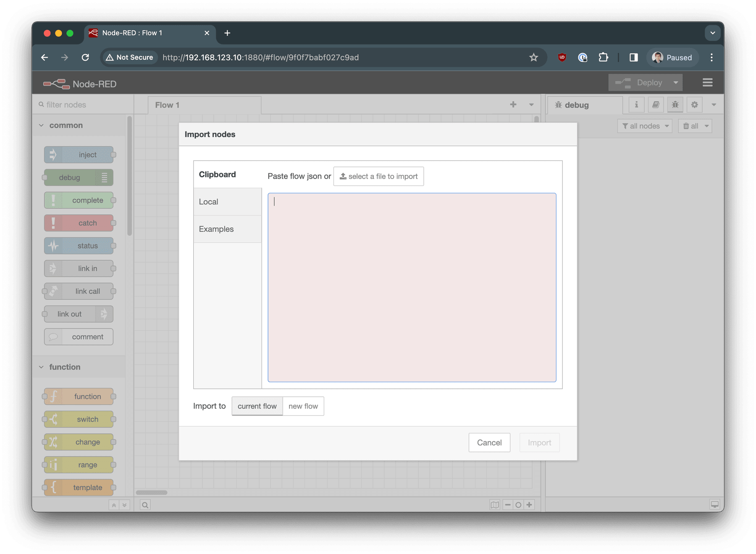Screen dimensions: 756x554
Task: Zoom out of the workspace
Action: pos(508,504)
